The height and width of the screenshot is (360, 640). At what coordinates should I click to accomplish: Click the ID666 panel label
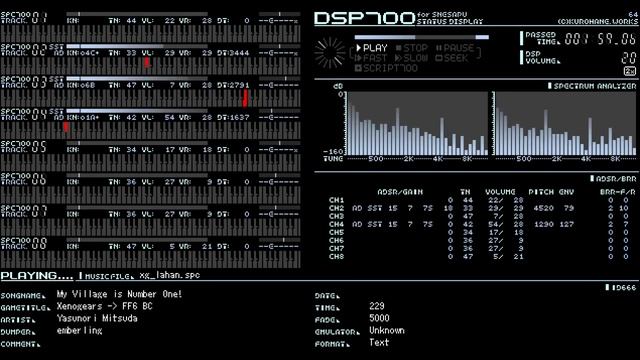(x=621, y=288)
